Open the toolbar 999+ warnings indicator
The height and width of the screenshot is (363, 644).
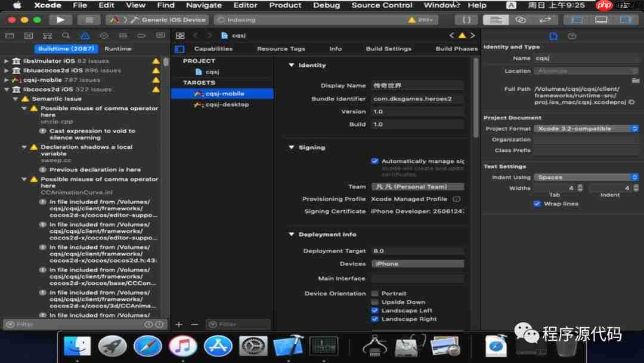pyautogui.click(x=420, y=20)
